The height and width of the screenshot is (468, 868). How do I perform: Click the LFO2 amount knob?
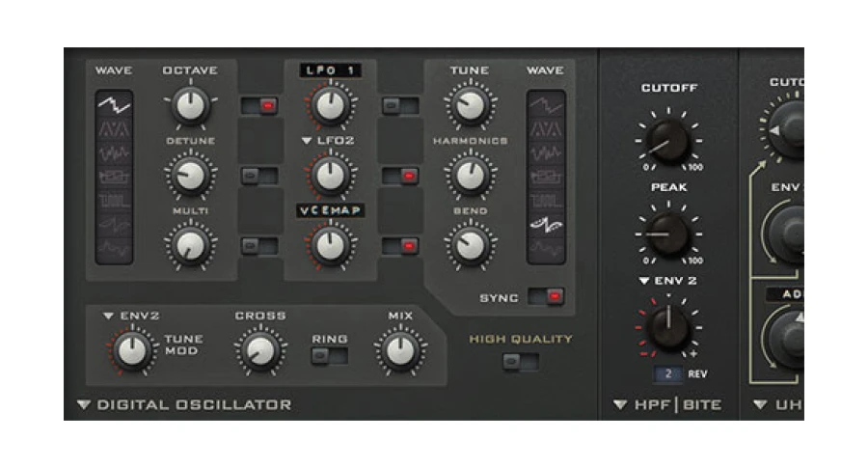point(331,176)
